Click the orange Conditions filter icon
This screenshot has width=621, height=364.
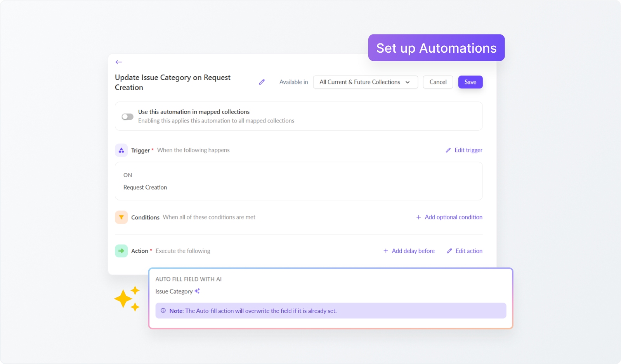click(x=121, y=217)
